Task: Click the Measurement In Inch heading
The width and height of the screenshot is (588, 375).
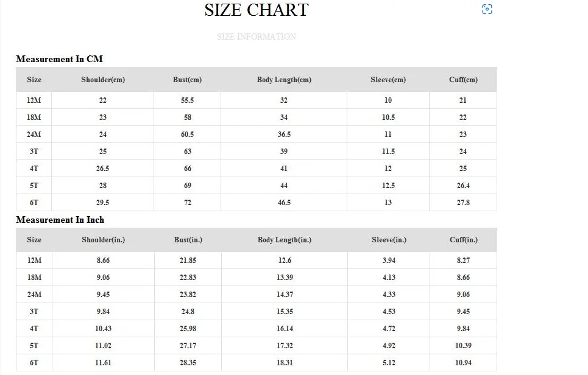Action: pyautogui.click(x=60, y=220)
